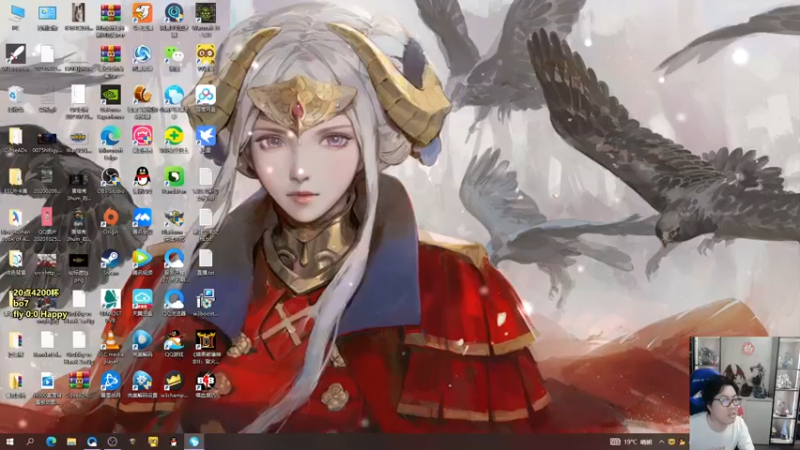Open the 直播.txt text file
Screen dimensions: 800x450
205,259
